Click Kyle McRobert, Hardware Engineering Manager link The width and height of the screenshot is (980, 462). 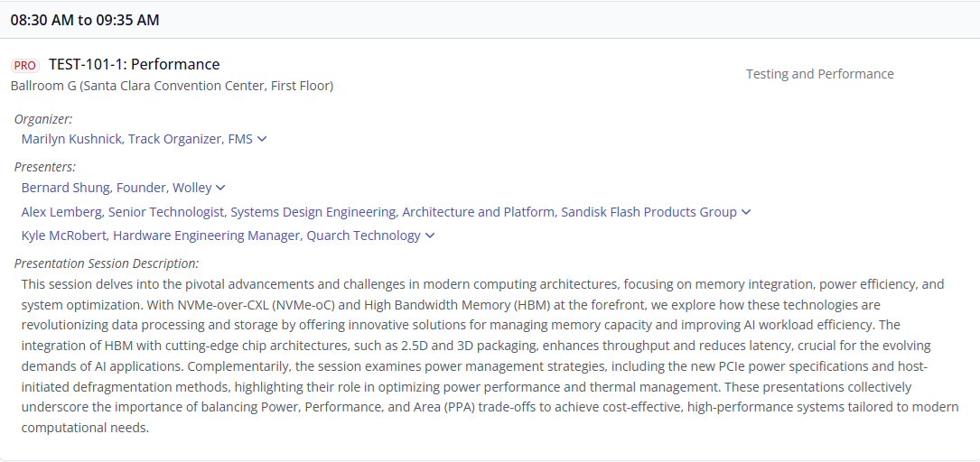(x=220, y=236)
